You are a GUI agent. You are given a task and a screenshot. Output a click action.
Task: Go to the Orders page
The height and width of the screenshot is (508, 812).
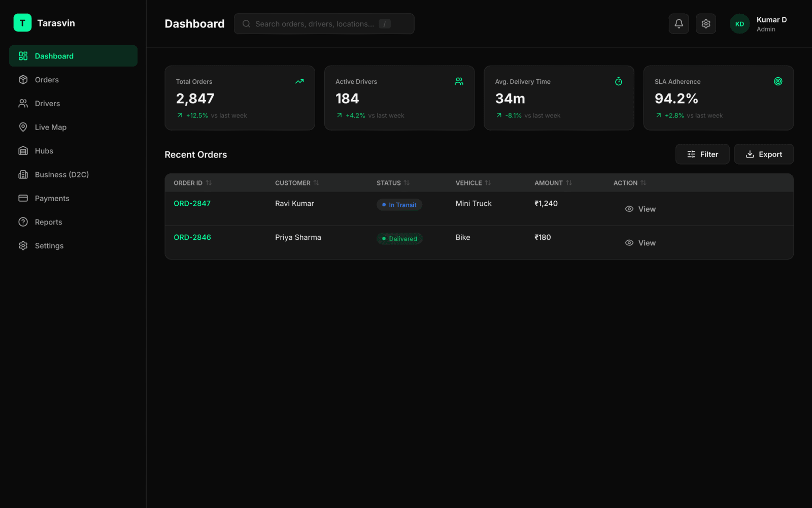[x=73, y=80]
